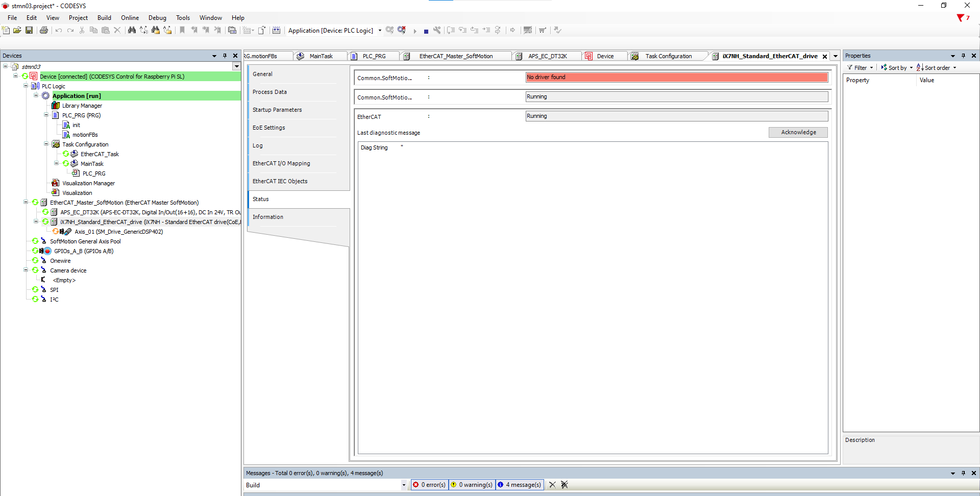The image size is (980, 496).
Task: Click the 'No driver found' status field
Action: click(677, 77)
